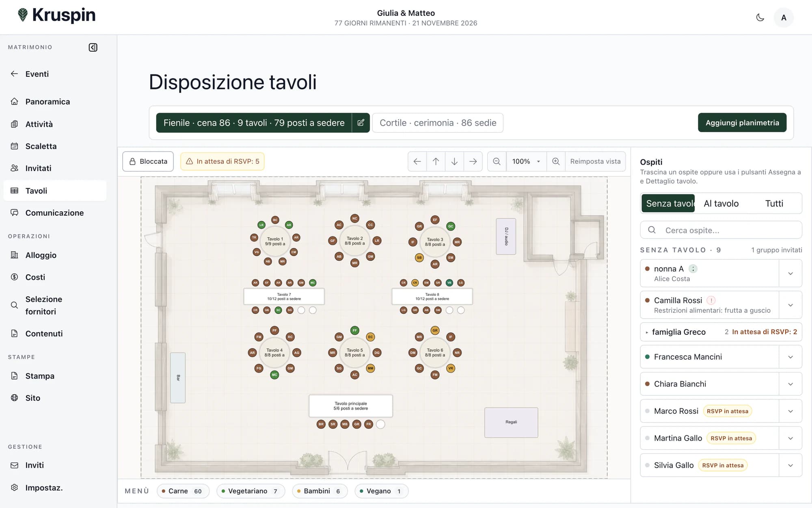Pan the view left arrow
Image resolution: width=812 pixels, height=508 pixels.
click(x=417, y=161)
